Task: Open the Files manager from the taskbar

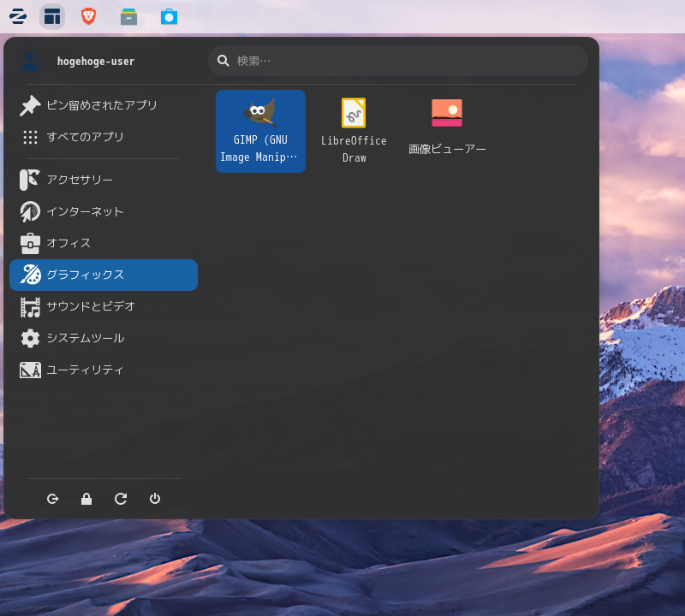Action: pos(129,16)
